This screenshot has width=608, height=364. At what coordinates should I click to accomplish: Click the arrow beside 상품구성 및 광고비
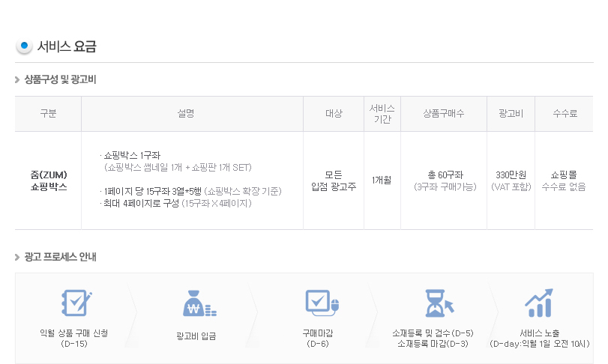point(17,80)
